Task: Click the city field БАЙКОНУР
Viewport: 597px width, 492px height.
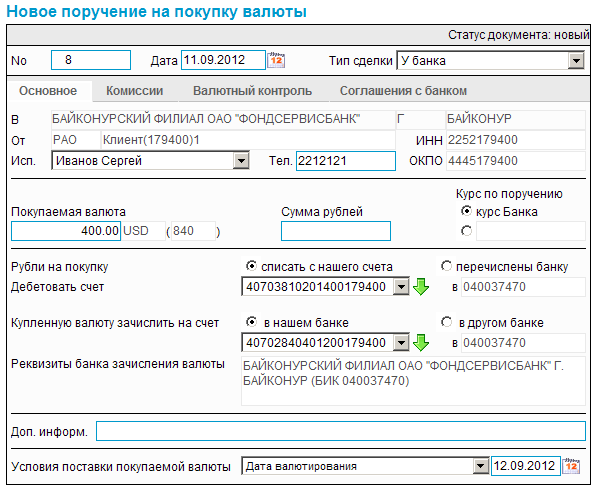Action: [516, 119]
